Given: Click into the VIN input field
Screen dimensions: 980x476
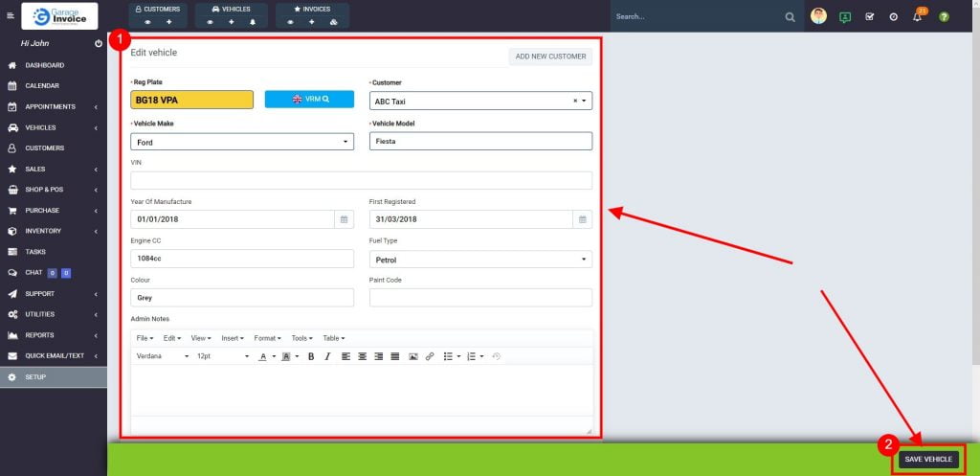Looking at the screenshot, I should pyautogui.click(x=361, y=180).
